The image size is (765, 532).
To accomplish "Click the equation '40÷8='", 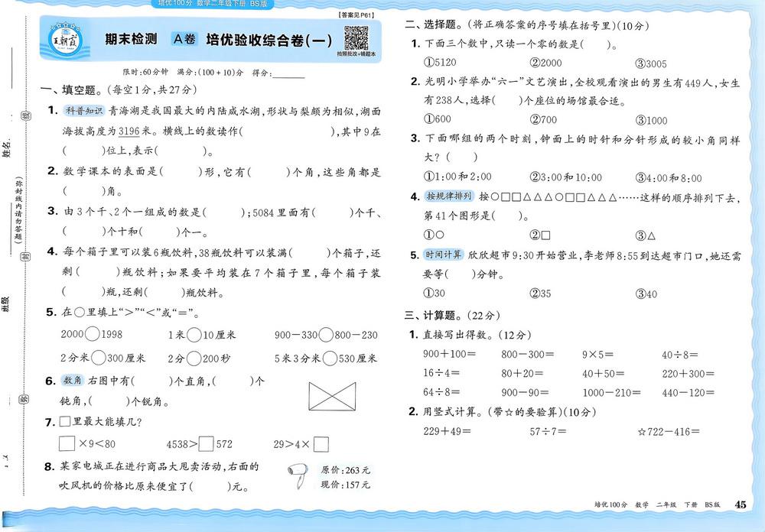I will tap(679, 355).
